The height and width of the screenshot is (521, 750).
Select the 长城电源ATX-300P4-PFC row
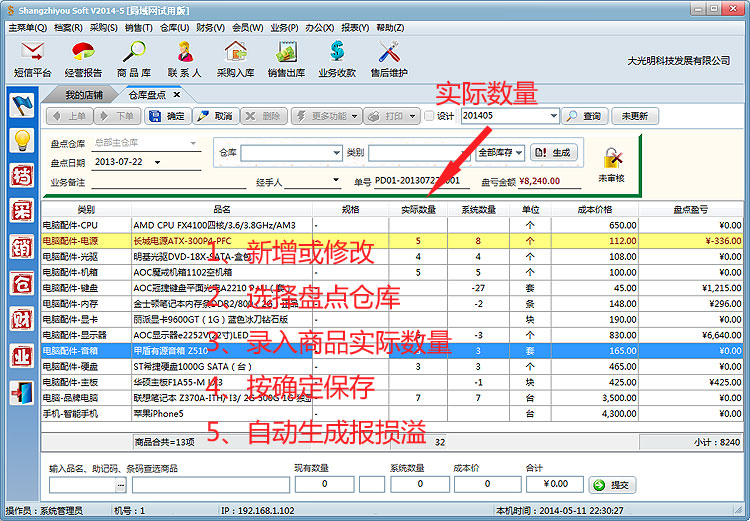(x=392, y=241)
